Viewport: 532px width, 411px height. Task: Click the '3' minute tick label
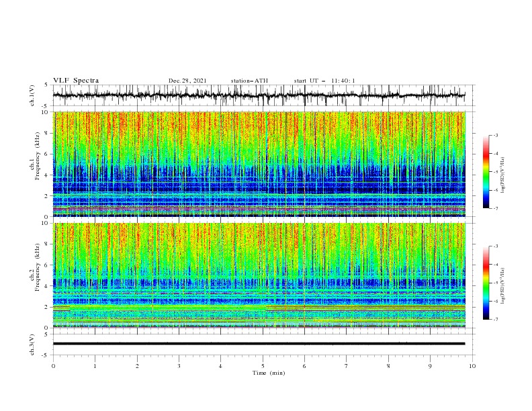[x=179, y=366]
